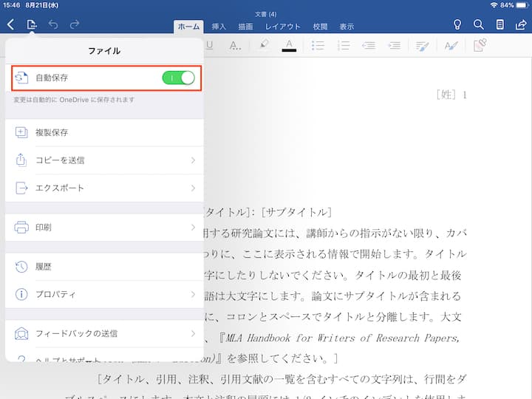Click the history clock icon
The image size is (532, 399).
[x=21, y=267]
